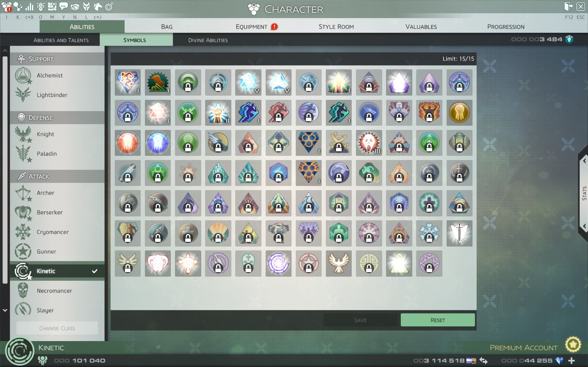Select the Knight class icon
This screenshot has height=367, width=588.
[23, 134]
